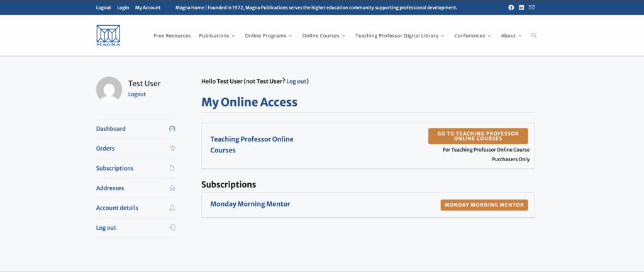The image size is (644, 272).
Task: Click the Magna logo
Action: [108, 36]
